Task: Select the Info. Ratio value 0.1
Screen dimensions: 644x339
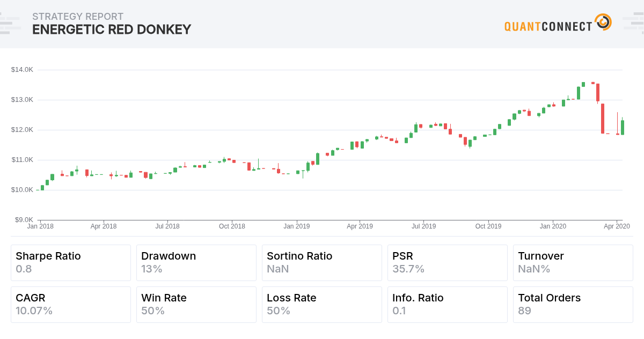Action: pyautogui.click(x=400, y=311)
